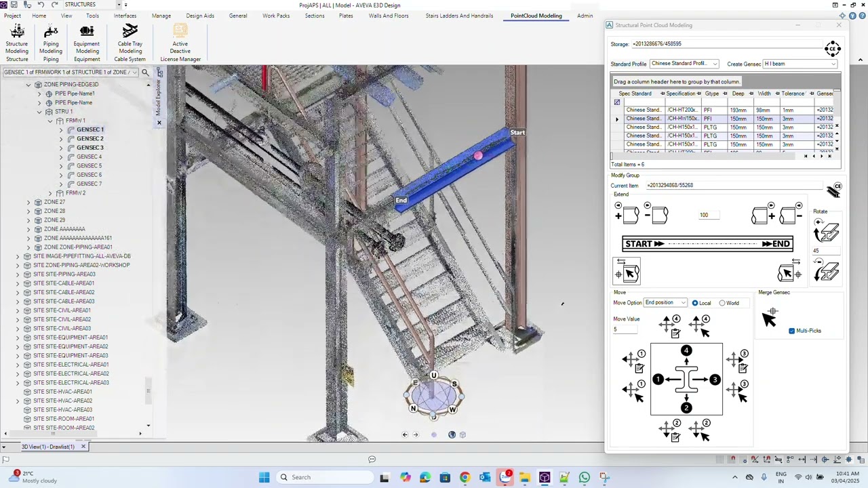This screenshot has height=488, width=868.
Task: Open the Design Aids ribbon tab
Action: click(x=200, y=16)
